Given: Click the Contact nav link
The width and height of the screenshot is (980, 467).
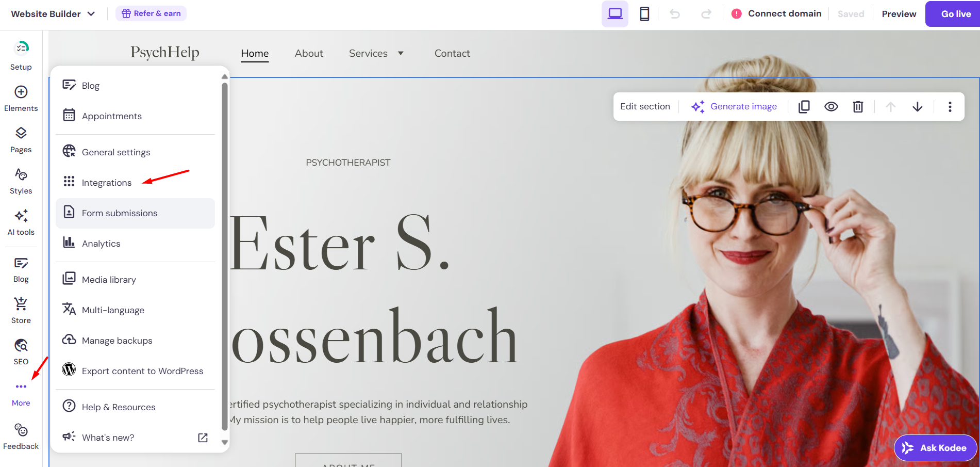Looking at the screenshot, I should (452, 53).
